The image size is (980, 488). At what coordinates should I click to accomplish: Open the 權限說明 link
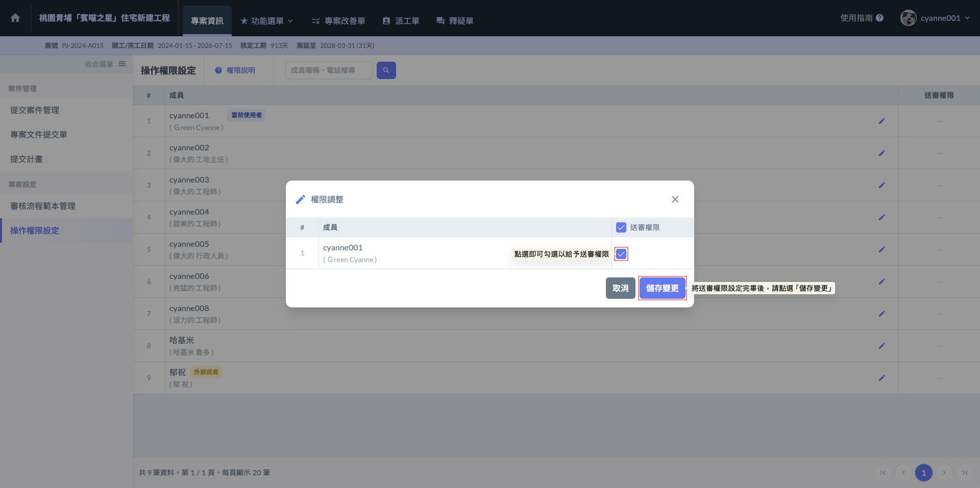pyautogui.click(x=235, y=70)
